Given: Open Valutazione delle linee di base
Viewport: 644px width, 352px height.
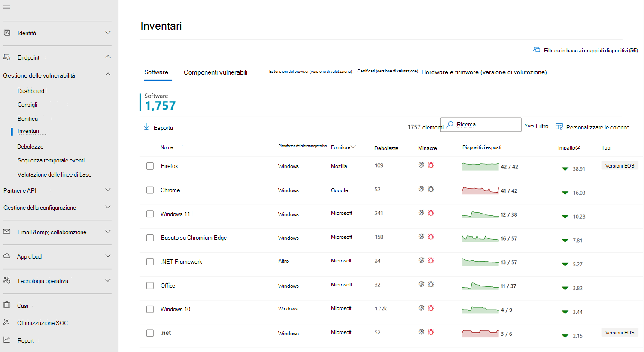Looking at the screenshot, I should coord(55,174).
